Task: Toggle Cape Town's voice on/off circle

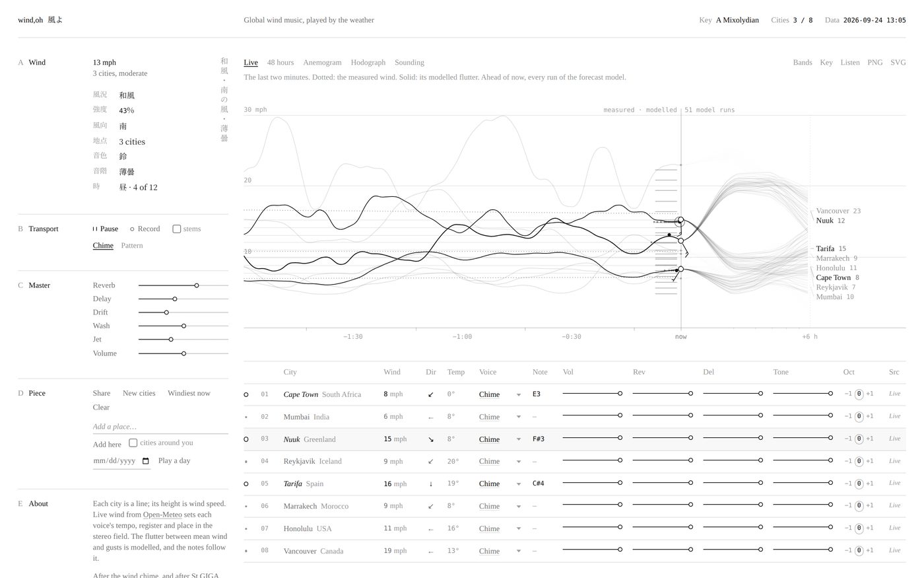Action: coord(246,394)
